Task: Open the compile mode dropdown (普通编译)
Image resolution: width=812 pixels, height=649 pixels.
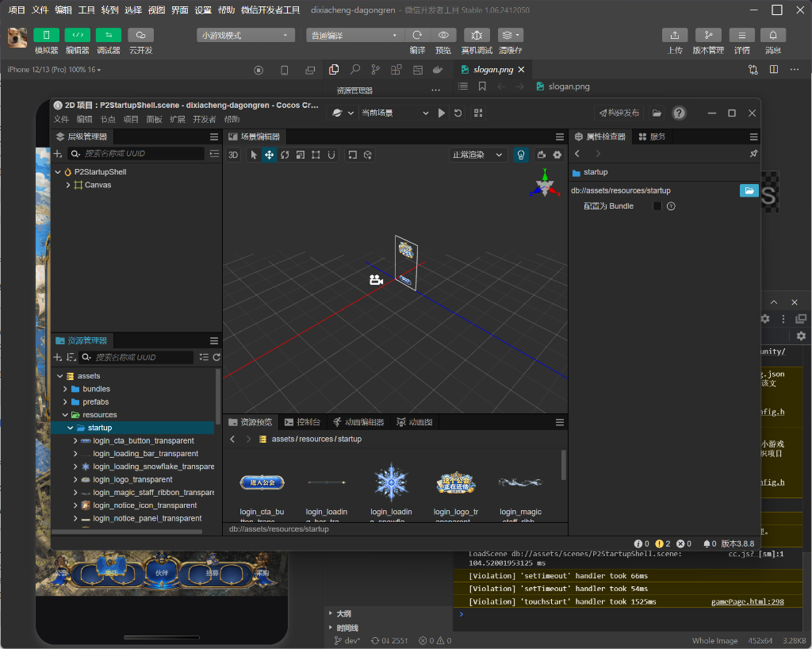Action: pyautogui.click(x=354, y=35)
